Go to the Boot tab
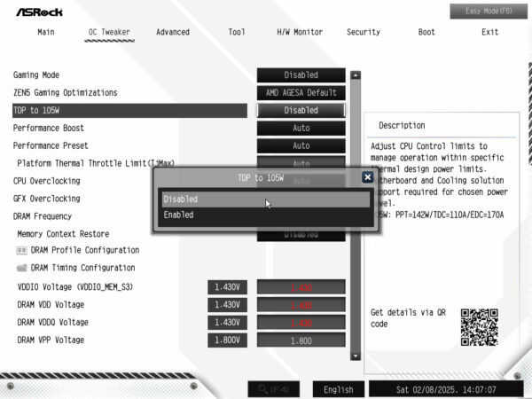This screenshot has height=399, width=532. [x=426, y=32]
